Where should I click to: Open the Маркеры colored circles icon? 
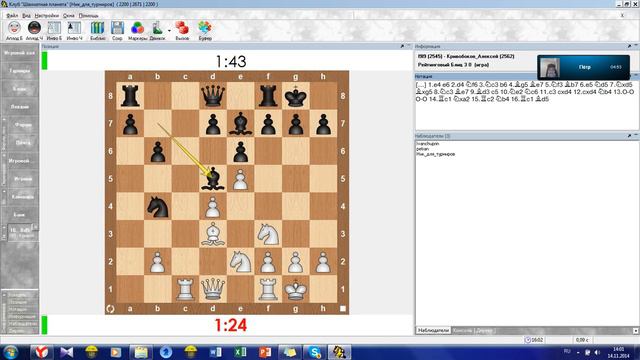[138, 28]
